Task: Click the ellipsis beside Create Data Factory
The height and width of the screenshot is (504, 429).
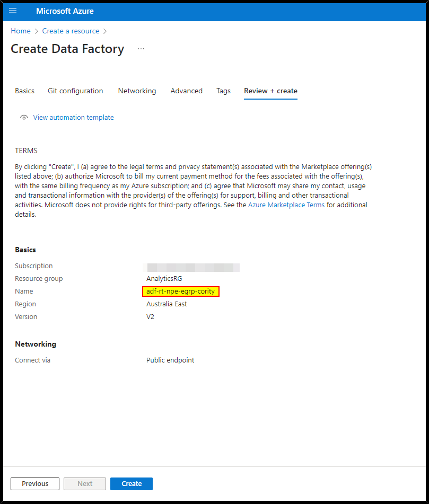Action: pos(141,49)
